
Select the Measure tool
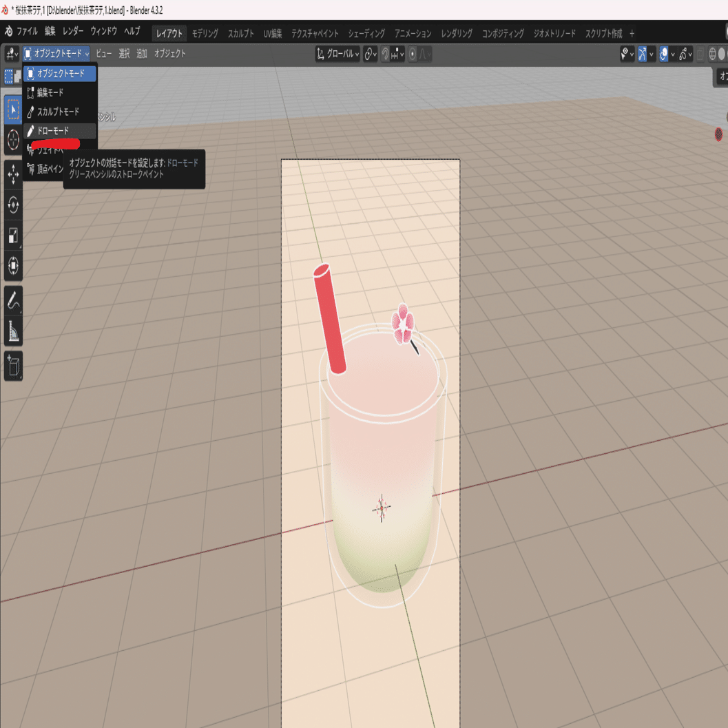pos(13,331)
